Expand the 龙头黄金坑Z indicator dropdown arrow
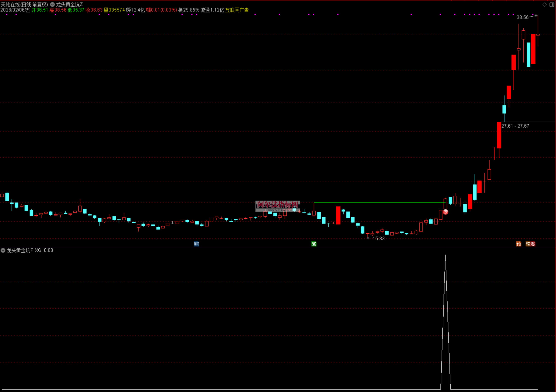Screen dimensions: 556x392 (52, 4)
